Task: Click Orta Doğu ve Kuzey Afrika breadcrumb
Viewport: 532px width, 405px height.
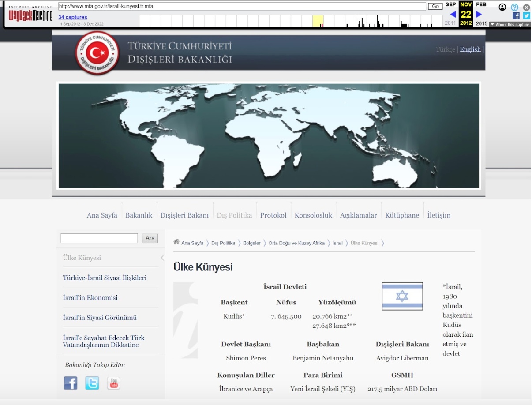Action: click(296, 243)
